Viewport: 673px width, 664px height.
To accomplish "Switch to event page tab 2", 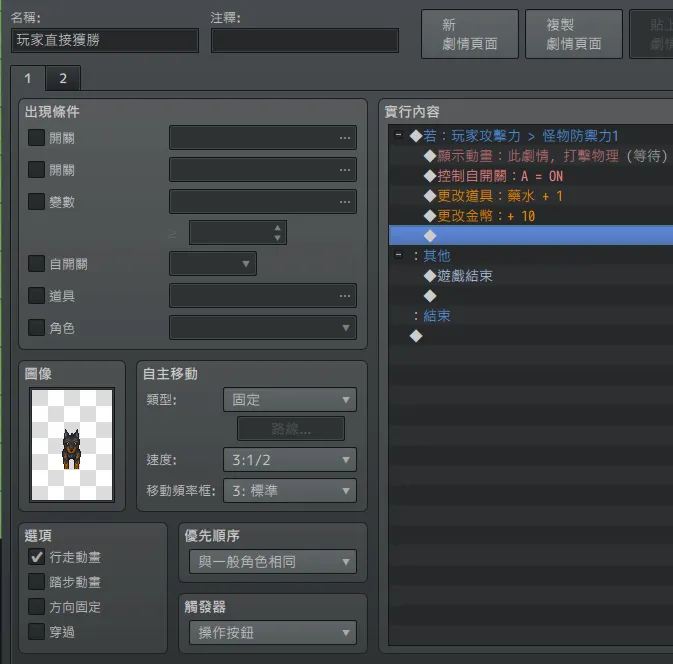I will [63, 79].
